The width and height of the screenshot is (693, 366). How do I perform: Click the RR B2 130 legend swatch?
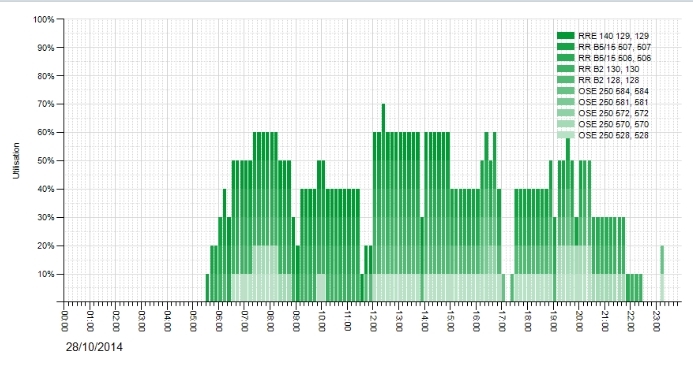pos(565,69)
